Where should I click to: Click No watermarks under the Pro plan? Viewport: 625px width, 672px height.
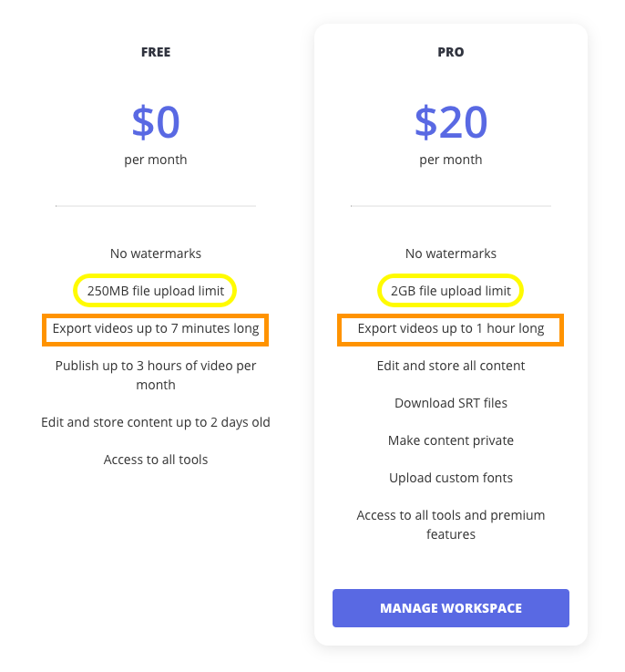(x=450, y=253)
